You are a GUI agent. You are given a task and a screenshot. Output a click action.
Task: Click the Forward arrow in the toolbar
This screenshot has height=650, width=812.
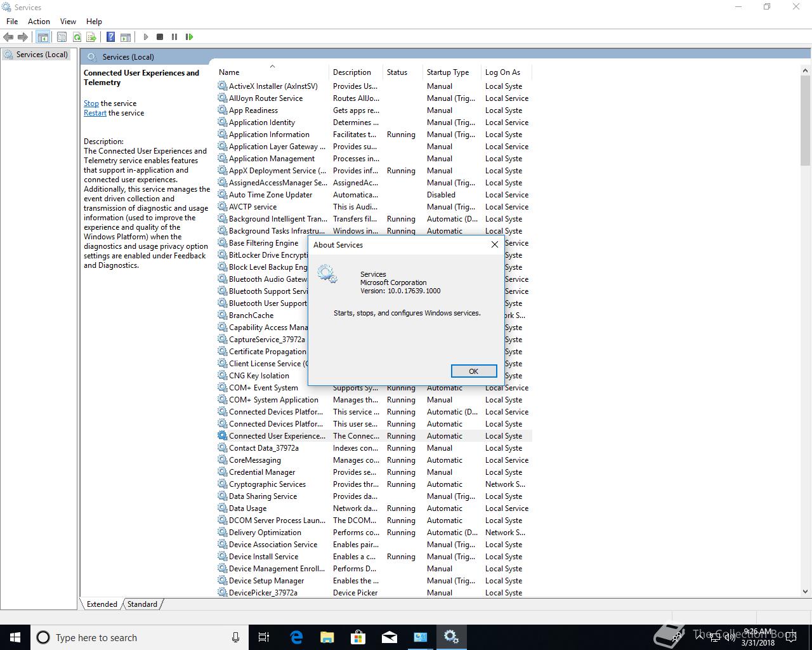[x=23, y=37]
